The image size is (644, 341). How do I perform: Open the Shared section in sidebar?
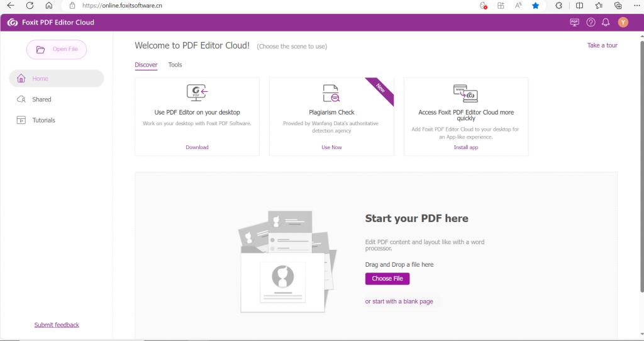point(42,99)
